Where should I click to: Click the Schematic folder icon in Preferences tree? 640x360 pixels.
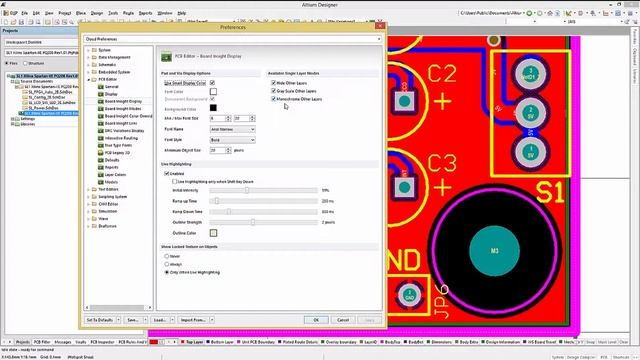coord(94,64)
